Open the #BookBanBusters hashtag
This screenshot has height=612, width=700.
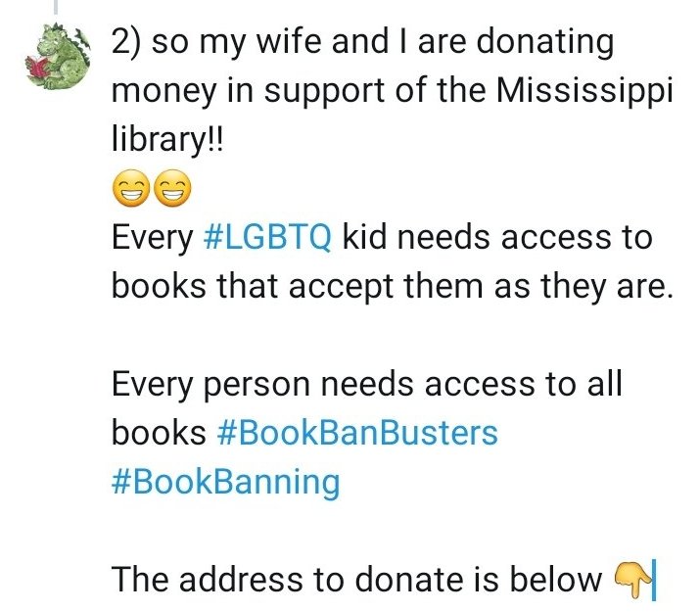click(357, 433)
